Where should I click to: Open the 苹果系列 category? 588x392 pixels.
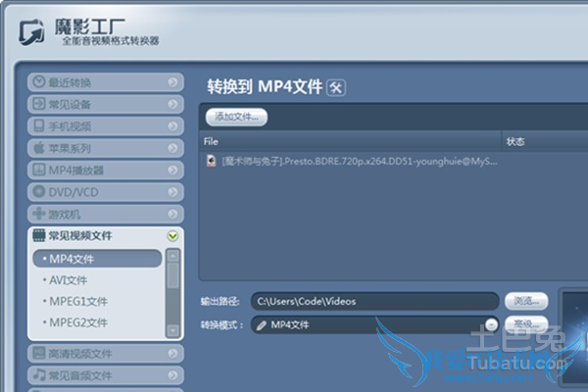point(106,148)
